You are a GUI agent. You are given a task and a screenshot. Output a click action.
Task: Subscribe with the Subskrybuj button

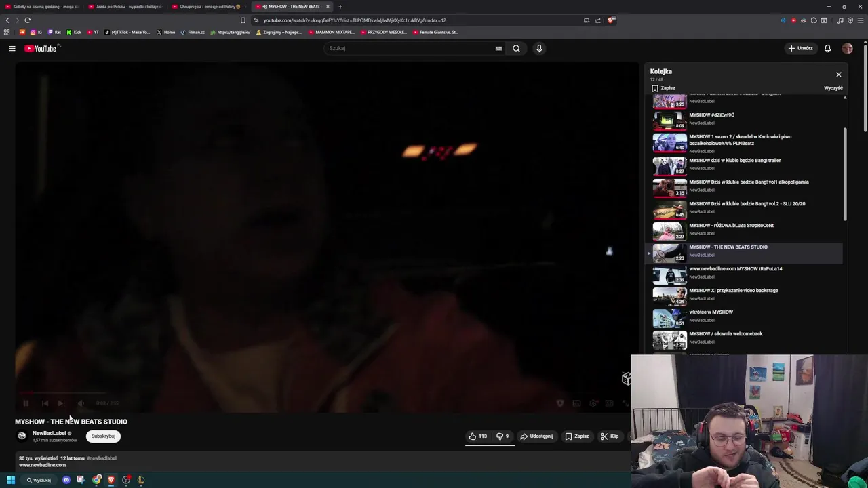click(x=103, y=436)
